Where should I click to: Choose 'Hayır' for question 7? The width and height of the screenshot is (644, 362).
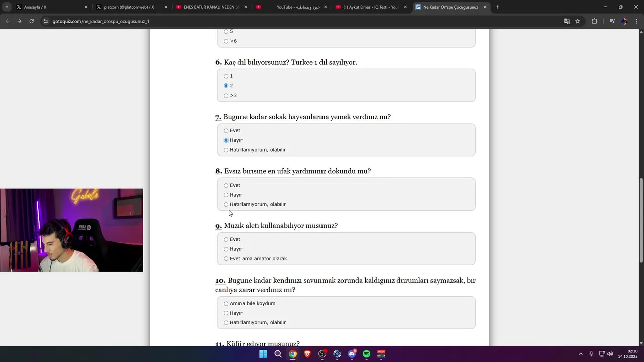(226, 140)
